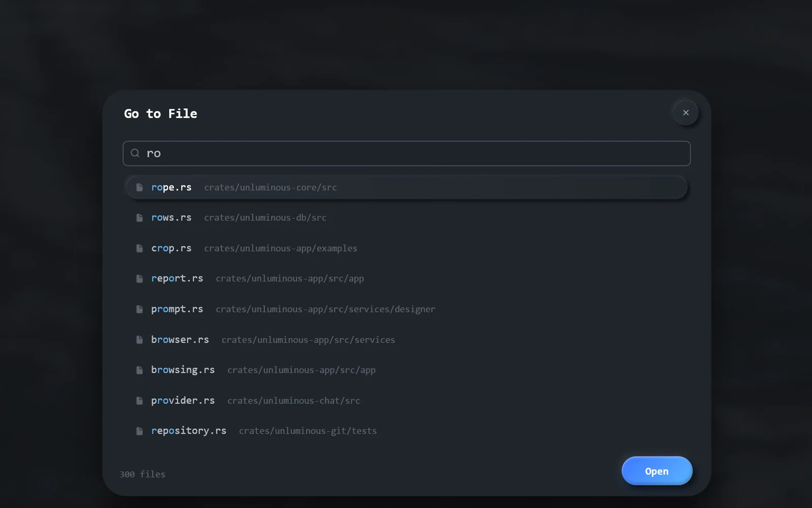Screen dimensions: 812x508
Task: Pick the report.rs result
Action: pyautogui.click(x=407, y=279)
